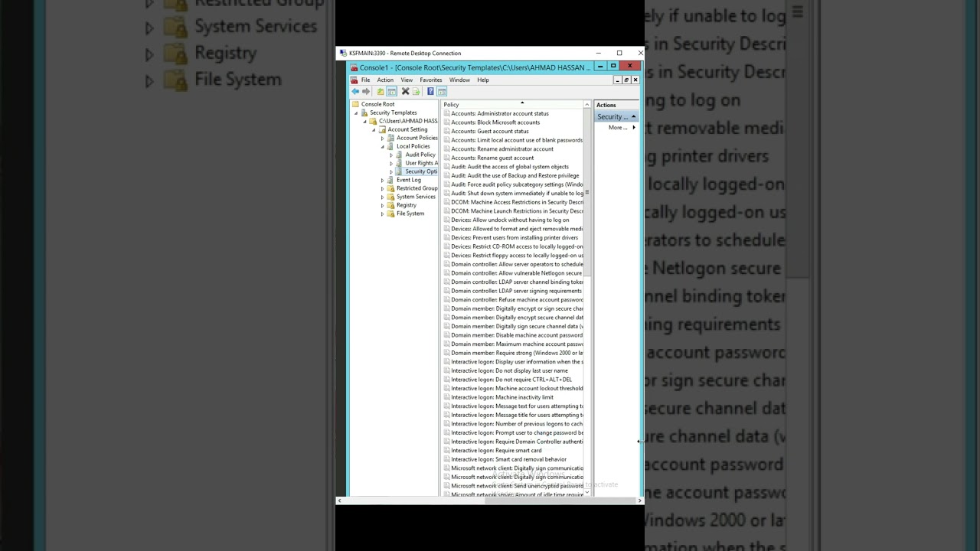Image resolution: width=980 pixels, height=551 pixels.
Task: Click the Console Root folder icon
Action: click(355, 104)
